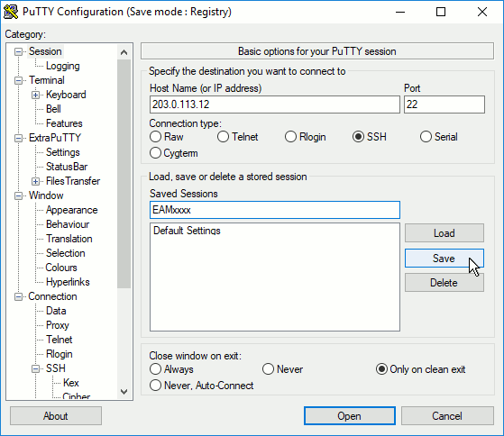Screen dimensions: 504x436
Task: Collapse the ExtraPuTTY category node
Action: [19, 138]
